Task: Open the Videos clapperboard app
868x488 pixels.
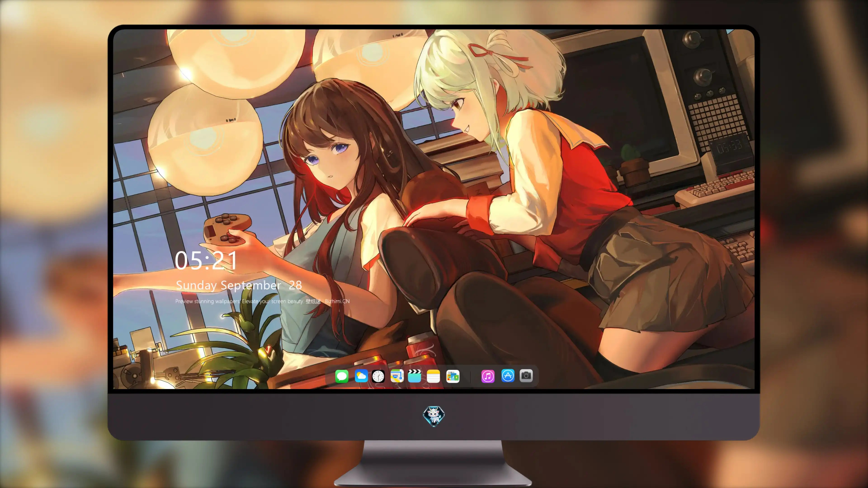Action: point(415,376)
